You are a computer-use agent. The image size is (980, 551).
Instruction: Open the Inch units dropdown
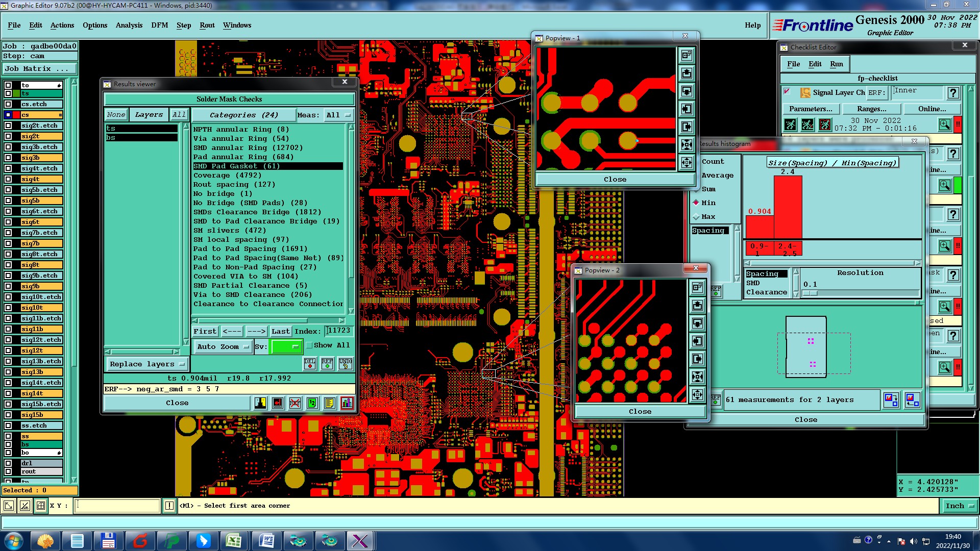point(959,506)
